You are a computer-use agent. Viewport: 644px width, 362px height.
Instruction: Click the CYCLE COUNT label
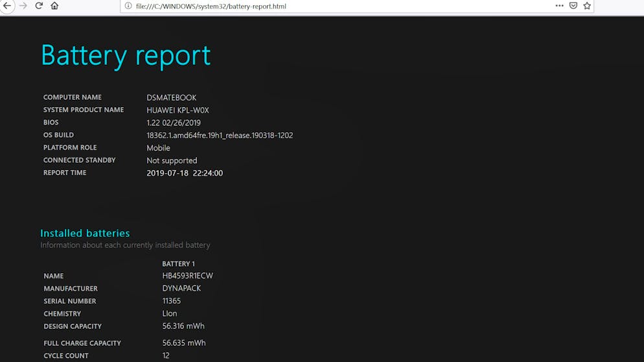(x=66, y=356)
